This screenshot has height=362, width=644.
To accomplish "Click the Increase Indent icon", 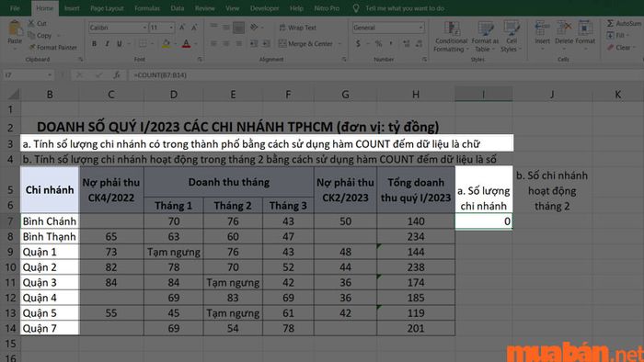I will coord(266,43).
